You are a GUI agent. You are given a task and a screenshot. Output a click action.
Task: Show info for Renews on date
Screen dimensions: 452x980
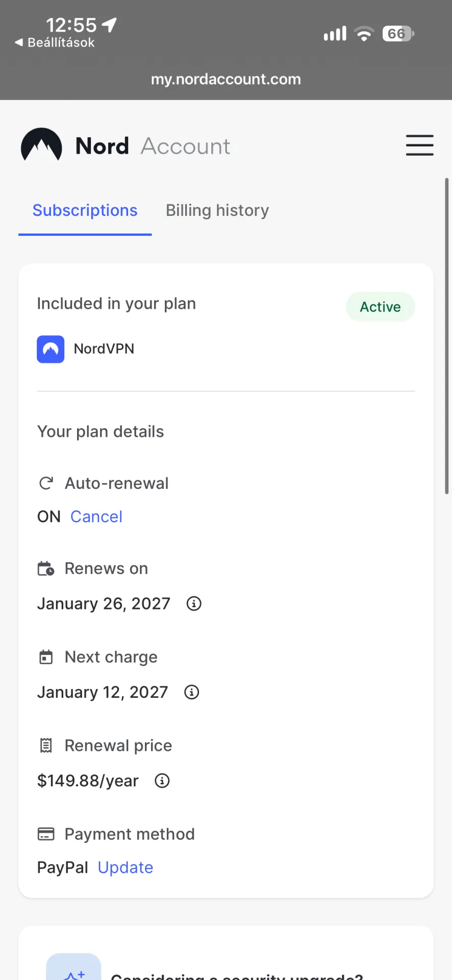click(194, 604)
